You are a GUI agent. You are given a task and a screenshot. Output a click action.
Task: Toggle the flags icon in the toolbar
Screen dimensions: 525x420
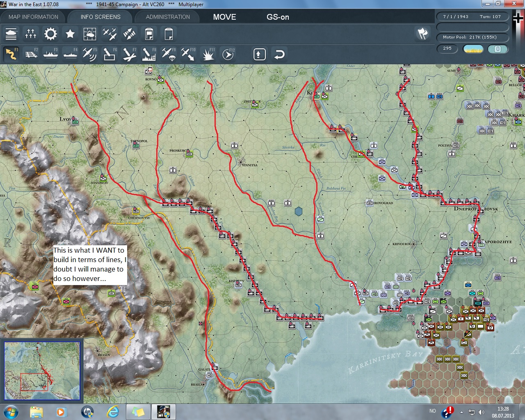pos(422,34)
